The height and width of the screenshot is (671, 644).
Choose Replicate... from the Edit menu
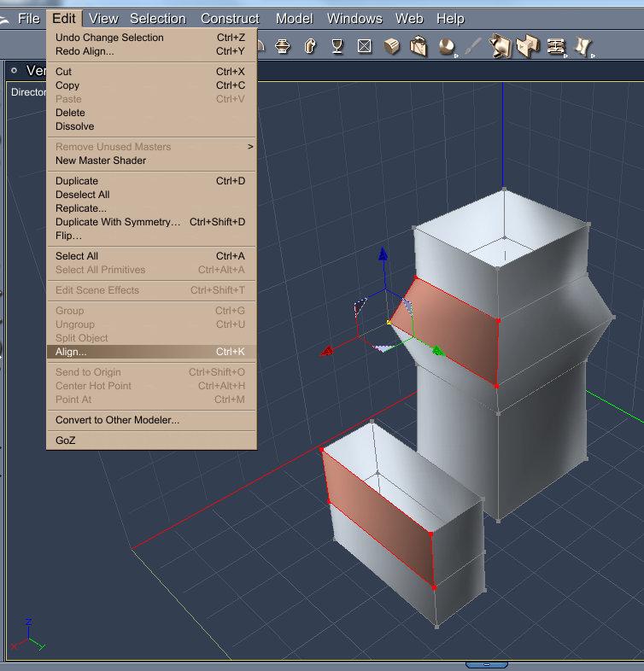[151, 208]
